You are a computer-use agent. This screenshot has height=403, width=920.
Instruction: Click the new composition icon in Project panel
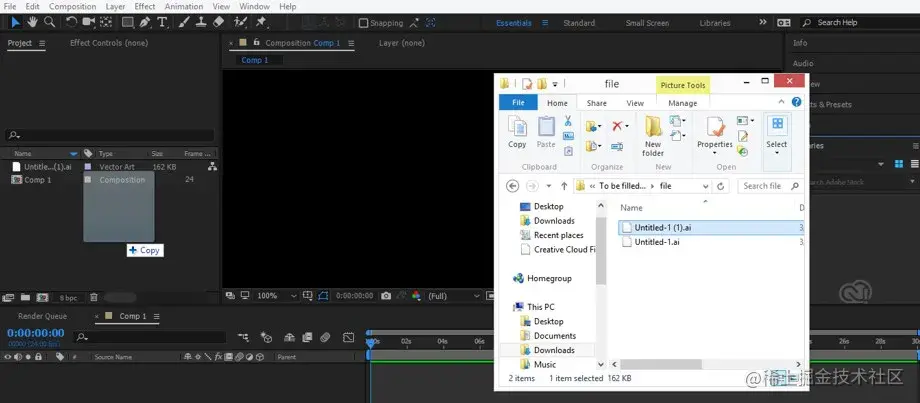pos(42,298)
